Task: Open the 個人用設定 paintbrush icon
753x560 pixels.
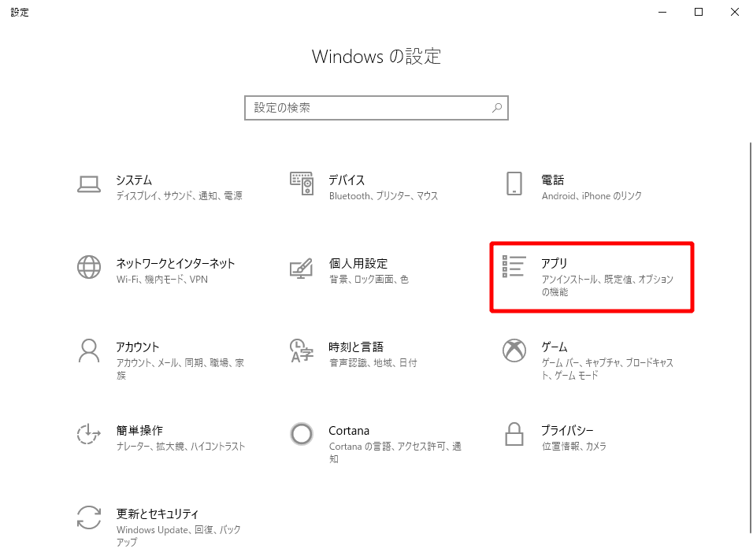Action: click(301, 269)
